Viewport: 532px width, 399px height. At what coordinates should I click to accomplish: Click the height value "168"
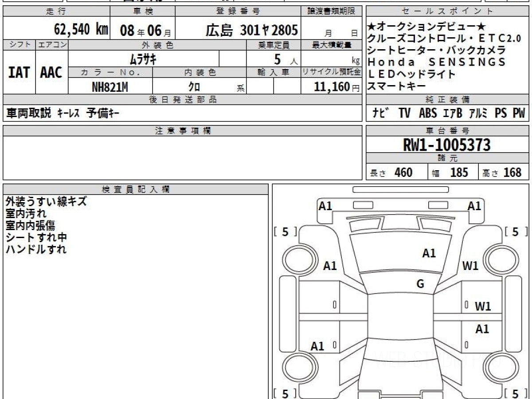[512, 172]
